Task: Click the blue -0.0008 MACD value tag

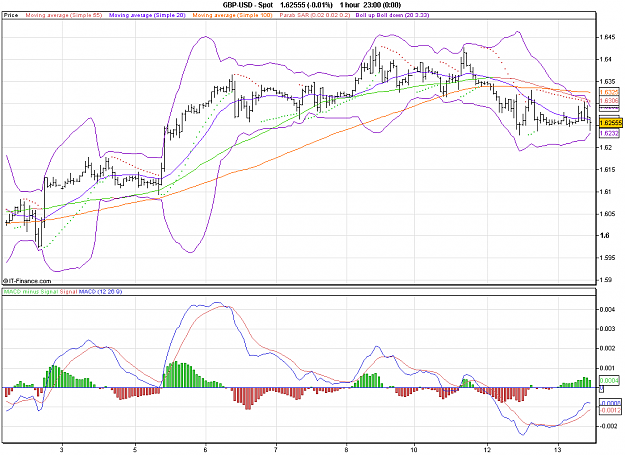Action: tap(610, 403)
